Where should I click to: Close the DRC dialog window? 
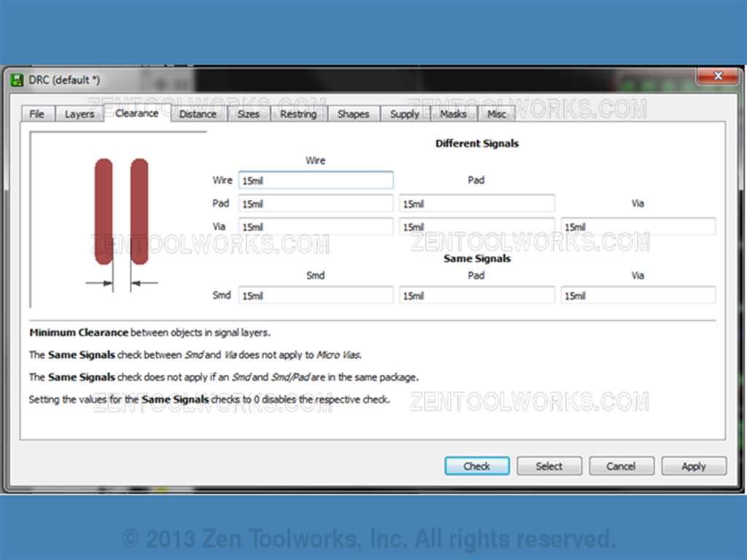click(719, 76)
